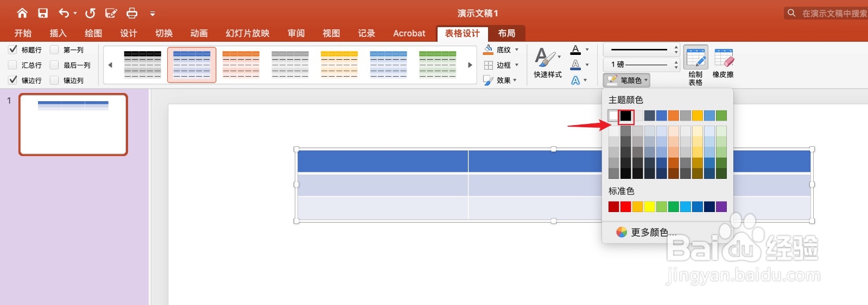Open the Record (记录) tab
This screenshot has width=868, height=305.
(x=367, y=33)
